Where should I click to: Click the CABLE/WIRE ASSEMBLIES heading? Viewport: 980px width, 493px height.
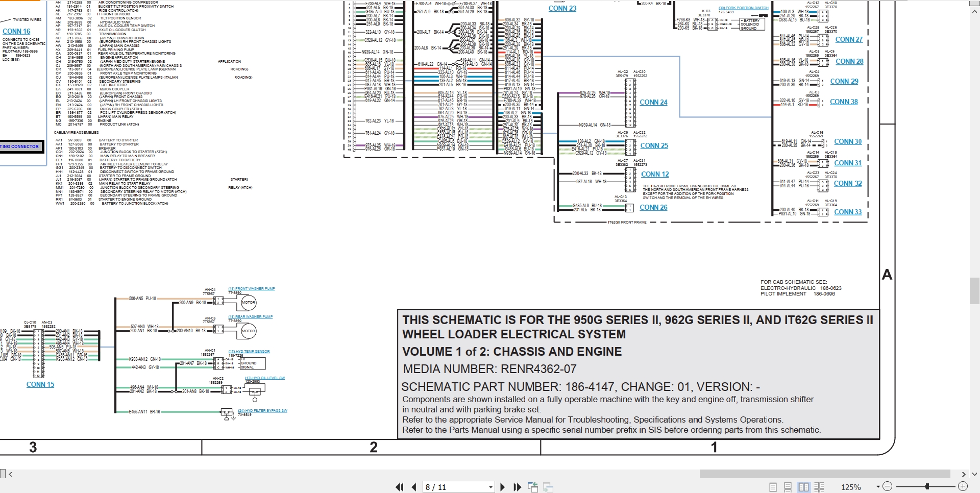[x=77, y=132]
